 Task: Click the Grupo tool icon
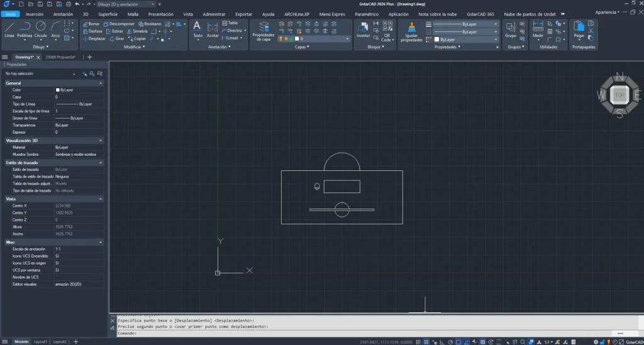pyautogui.click(x=511, y=30)
